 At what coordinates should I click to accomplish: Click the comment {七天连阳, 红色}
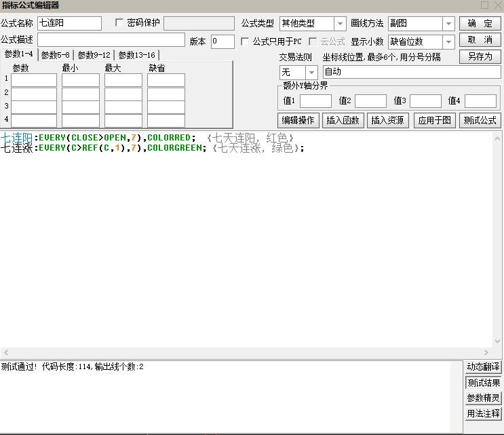pos(250,138)
